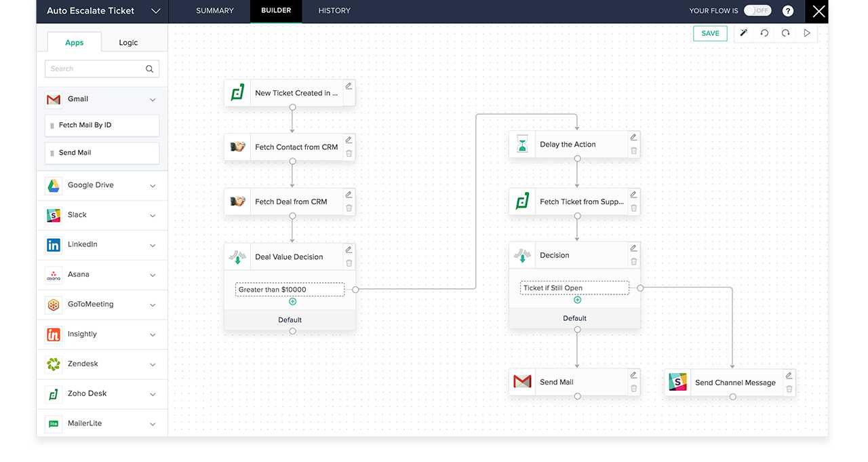Select the magic wand test icon
Viewport: 868px width, 462px height.
point(743,33)
